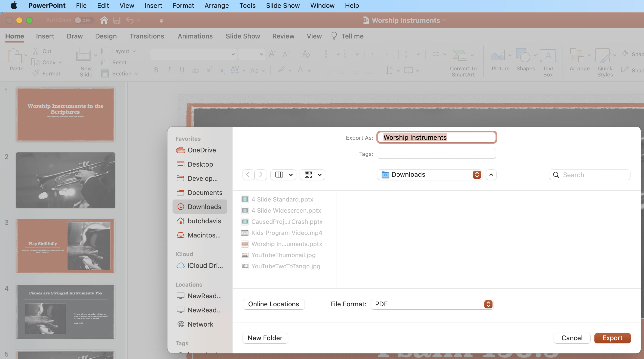644x359 pixels.
Task: Click Convert to SmartArt icon
Action: tap(460, 55)
